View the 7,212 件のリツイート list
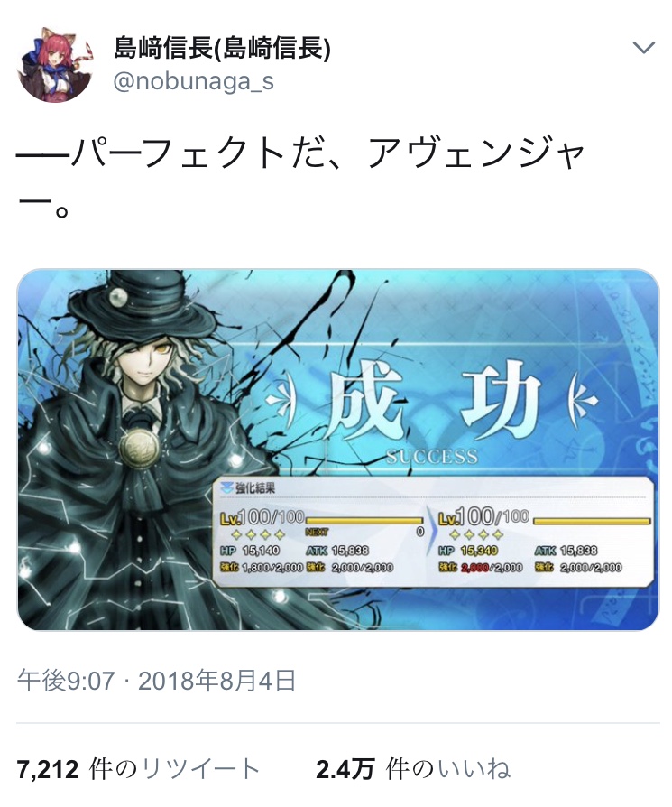The image size is (672, 807). (x=138, y=769)
